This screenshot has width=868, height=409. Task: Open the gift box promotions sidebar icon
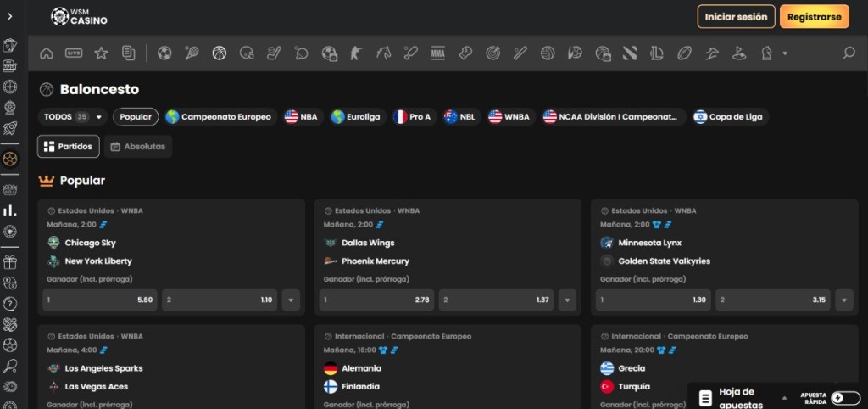pyautogui.click(x=10, y=261)
